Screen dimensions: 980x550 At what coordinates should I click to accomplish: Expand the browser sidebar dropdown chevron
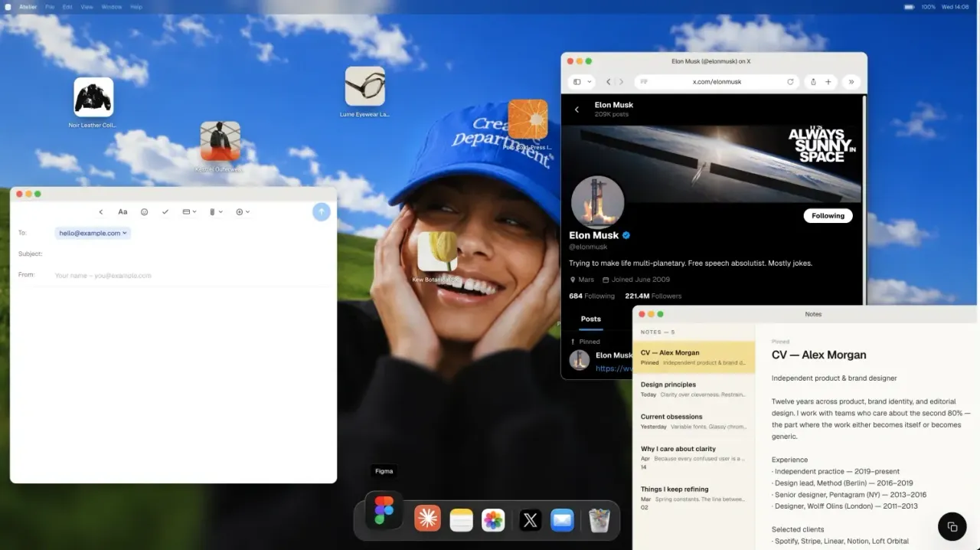(x=589, y=82)
